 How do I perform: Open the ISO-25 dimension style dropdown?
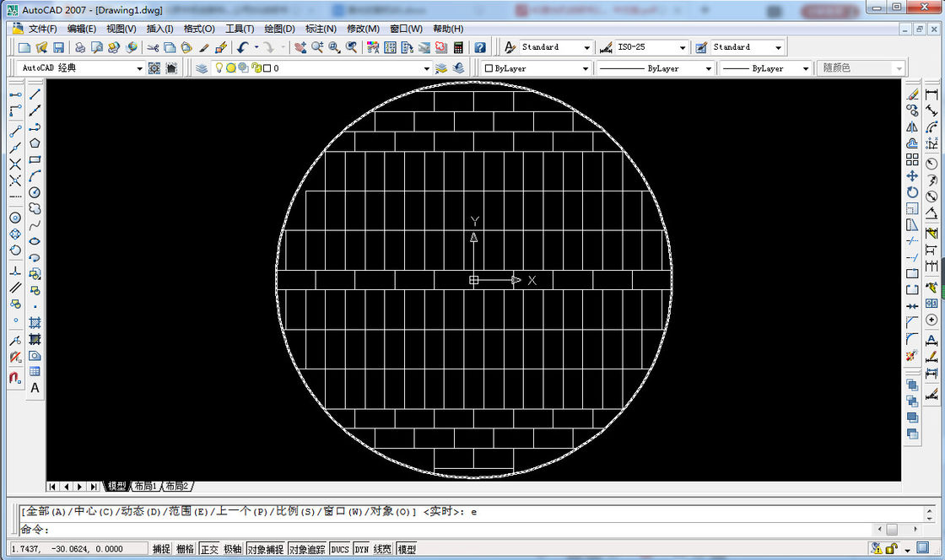point(681,48)
